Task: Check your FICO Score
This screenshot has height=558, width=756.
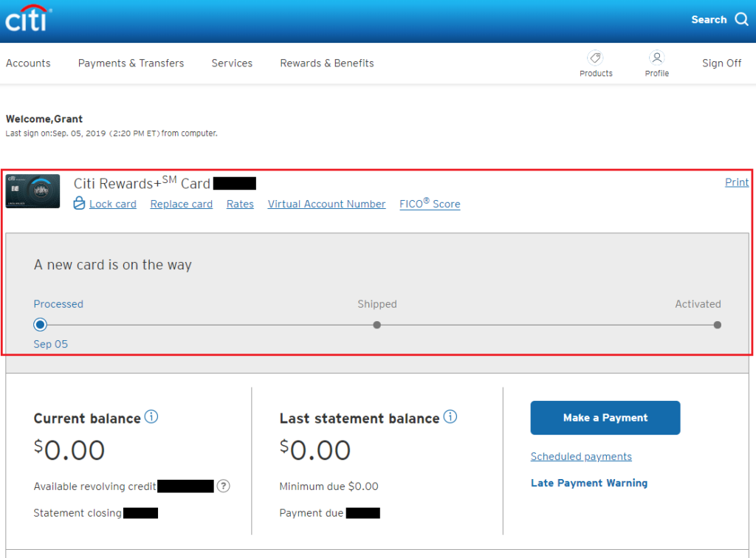Action: pos(430,204)
